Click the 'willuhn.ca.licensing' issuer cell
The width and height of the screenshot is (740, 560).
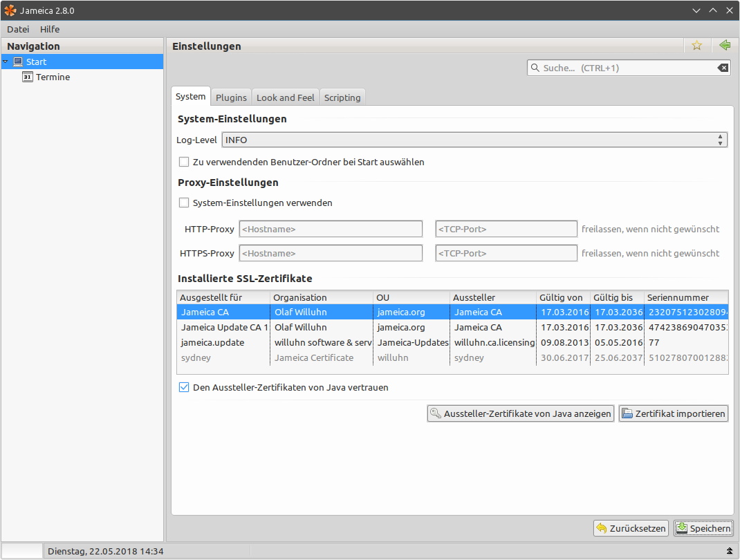(x=494, y=342)
